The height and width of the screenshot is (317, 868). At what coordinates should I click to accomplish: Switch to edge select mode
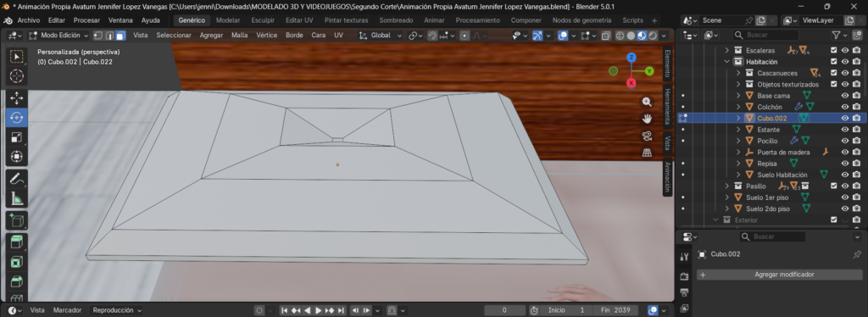(x=109, y=36)
